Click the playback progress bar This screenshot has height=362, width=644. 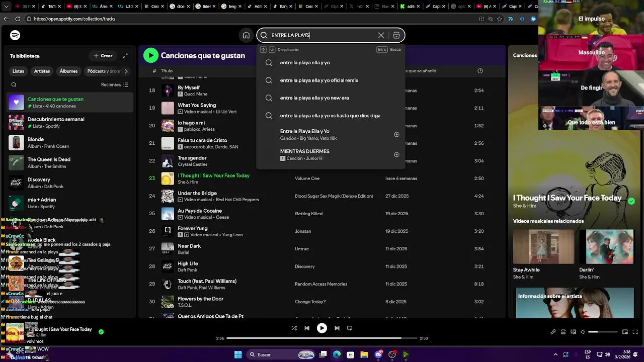322,338
